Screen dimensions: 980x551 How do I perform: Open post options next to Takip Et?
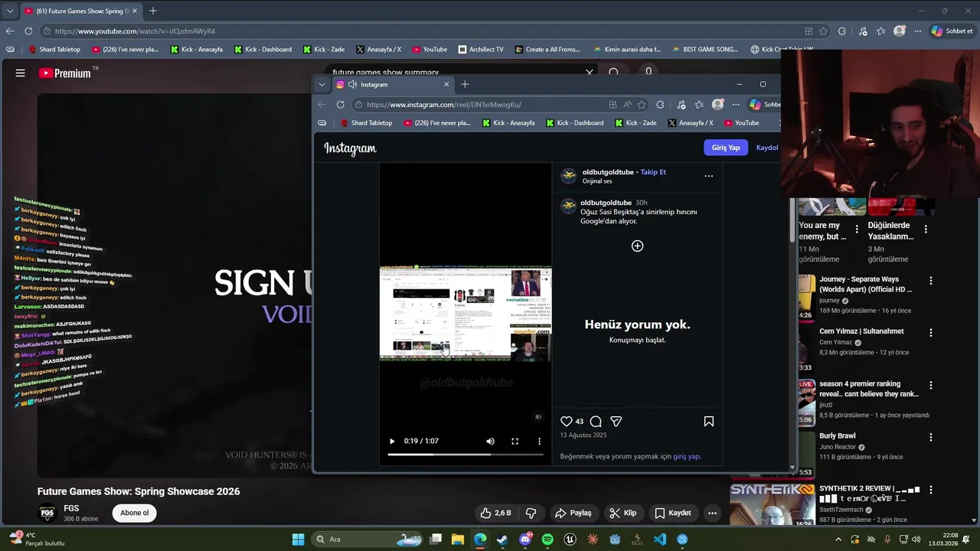(x=709, y=176)
